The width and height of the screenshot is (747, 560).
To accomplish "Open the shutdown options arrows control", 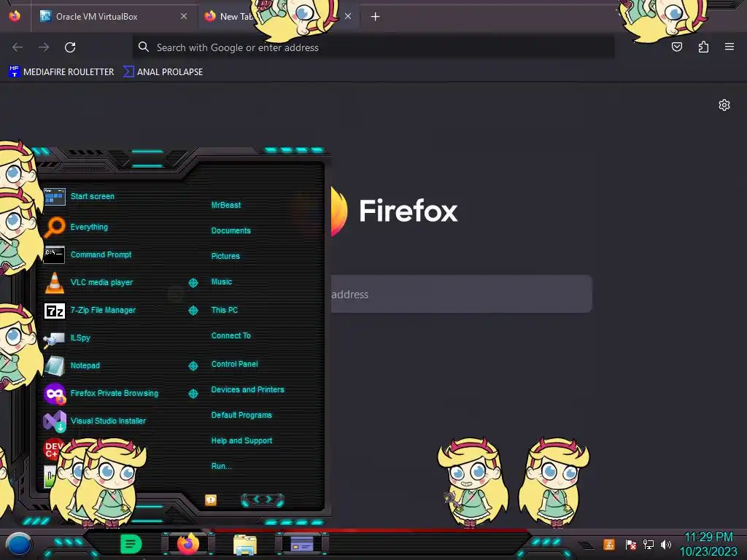I will click(x=263, y=499).
